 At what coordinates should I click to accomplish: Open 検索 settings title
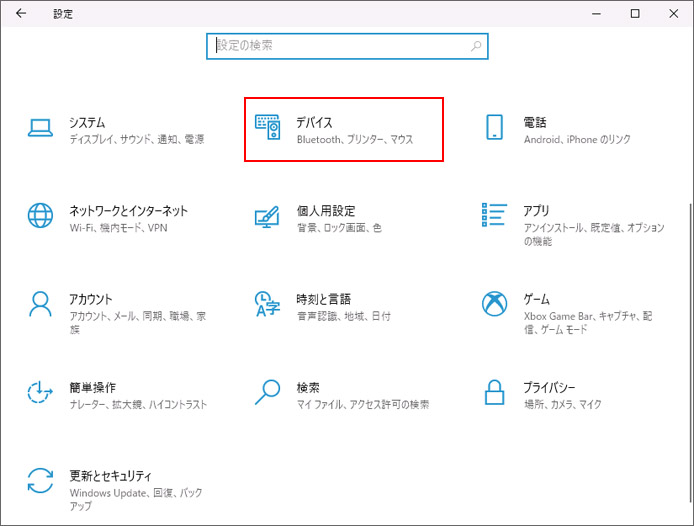click(308, 387)
